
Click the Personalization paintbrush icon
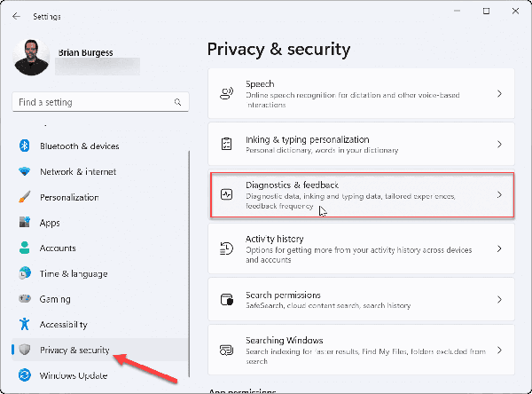pyautogui.click(x=25, y=198)
